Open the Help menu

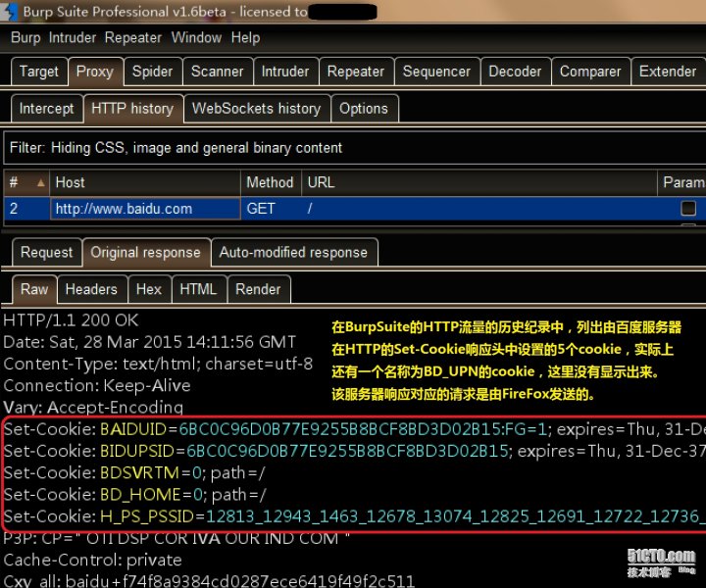tap(245, 38)
